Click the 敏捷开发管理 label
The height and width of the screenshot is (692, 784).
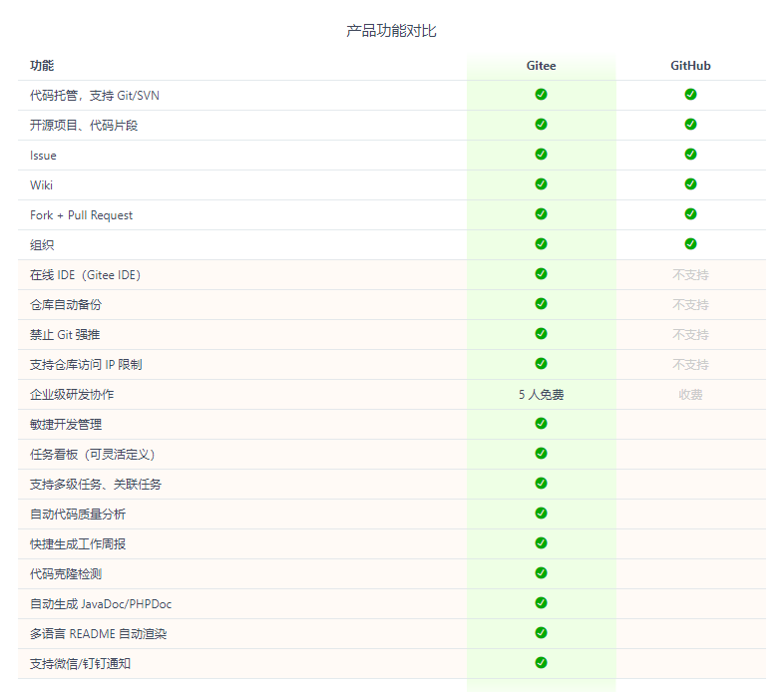(x=66, y=425)
